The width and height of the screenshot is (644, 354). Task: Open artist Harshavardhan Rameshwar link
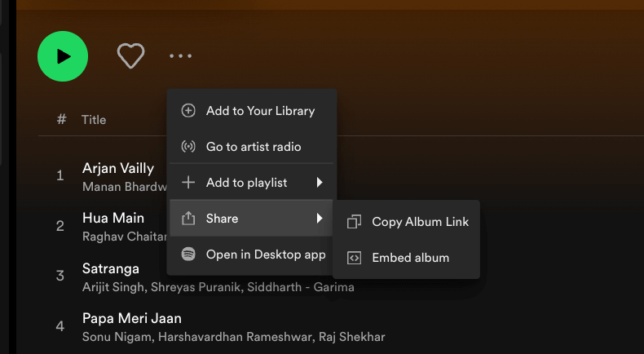235,337
